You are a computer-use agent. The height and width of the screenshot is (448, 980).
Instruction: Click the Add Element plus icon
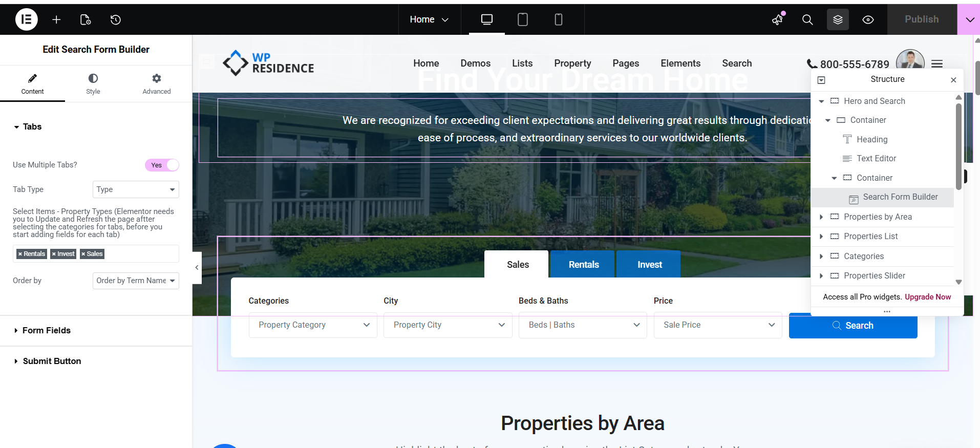[56, 19]
